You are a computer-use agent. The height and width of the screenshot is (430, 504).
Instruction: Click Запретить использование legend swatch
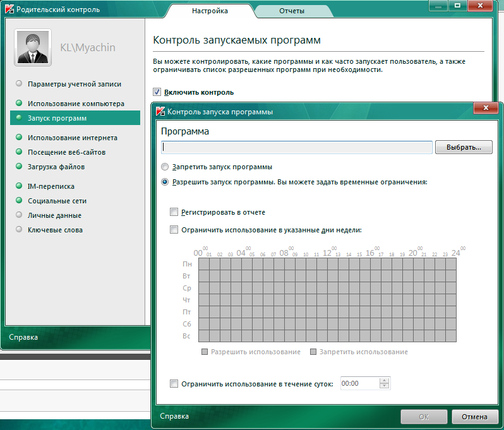(x=313, y=352)
